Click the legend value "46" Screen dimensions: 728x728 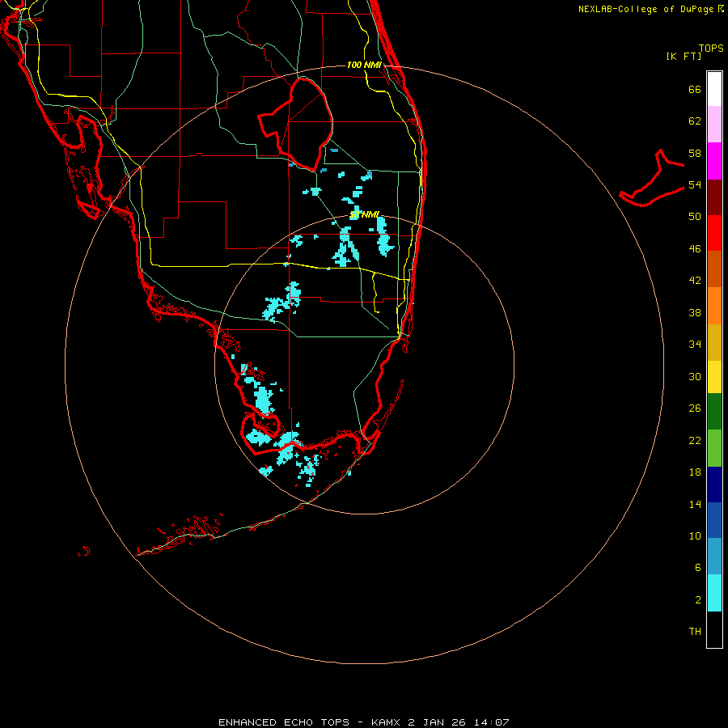(695, 249)
